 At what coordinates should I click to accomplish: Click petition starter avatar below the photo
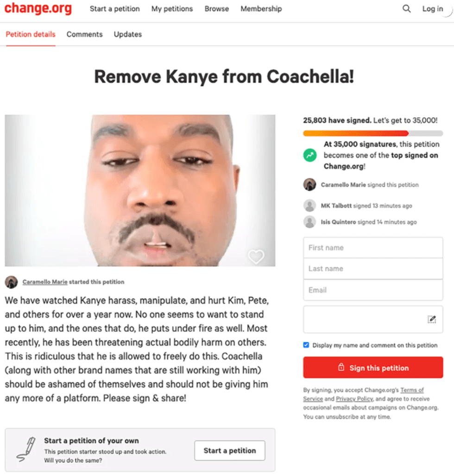click(11, 282)
